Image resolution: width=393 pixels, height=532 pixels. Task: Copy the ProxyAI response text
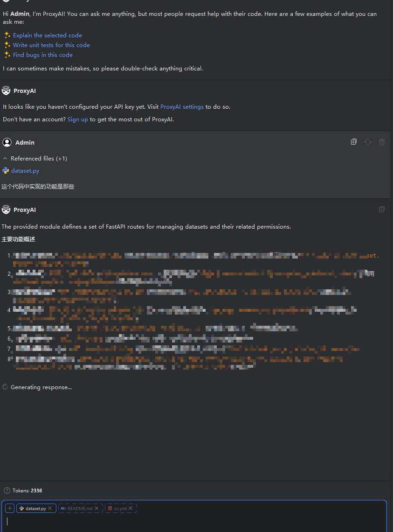tap(382, 210)
